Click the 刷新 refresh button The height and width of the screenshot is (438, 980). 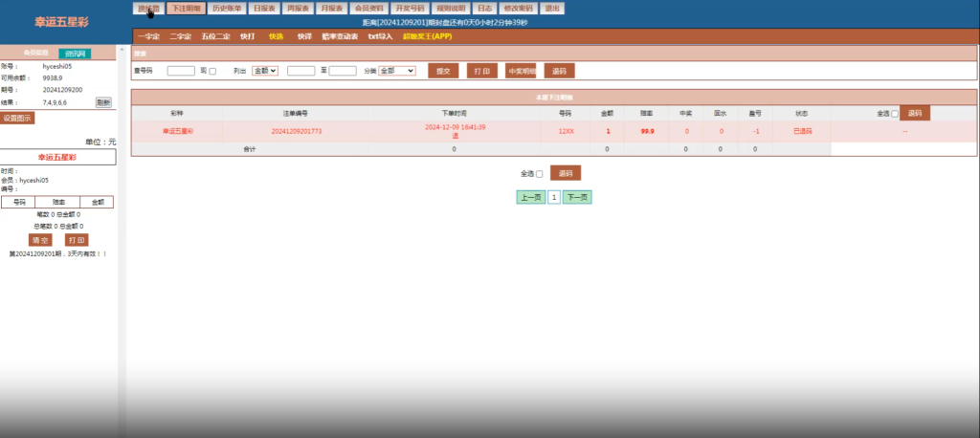click(x=103, y=101)
